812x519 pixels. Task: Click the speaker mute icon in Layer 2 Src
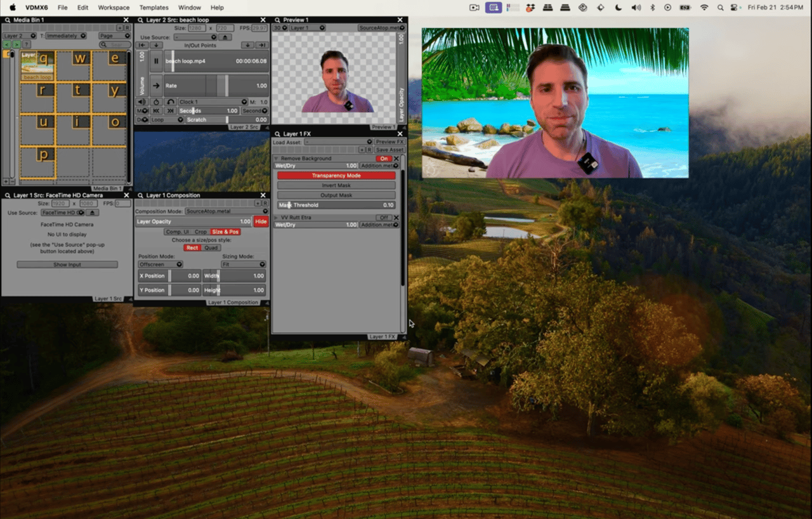pyautogui.click(x=142, y=102)
